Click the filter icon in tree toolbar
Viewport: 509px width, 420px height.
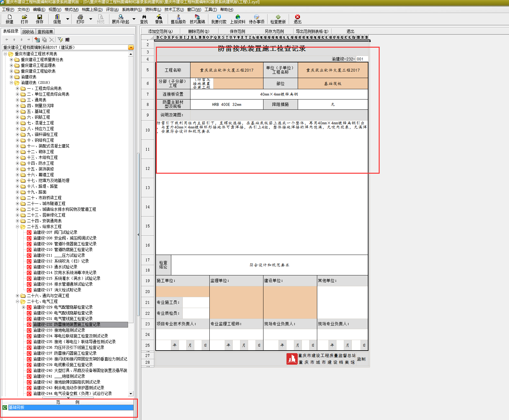[60, 40]
